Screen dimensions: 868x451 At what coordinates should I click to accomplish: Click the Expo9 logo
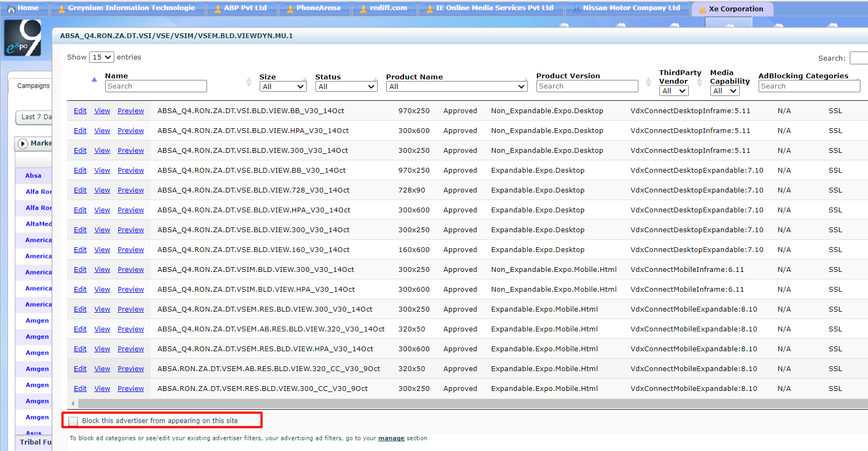tap(23, 38)
